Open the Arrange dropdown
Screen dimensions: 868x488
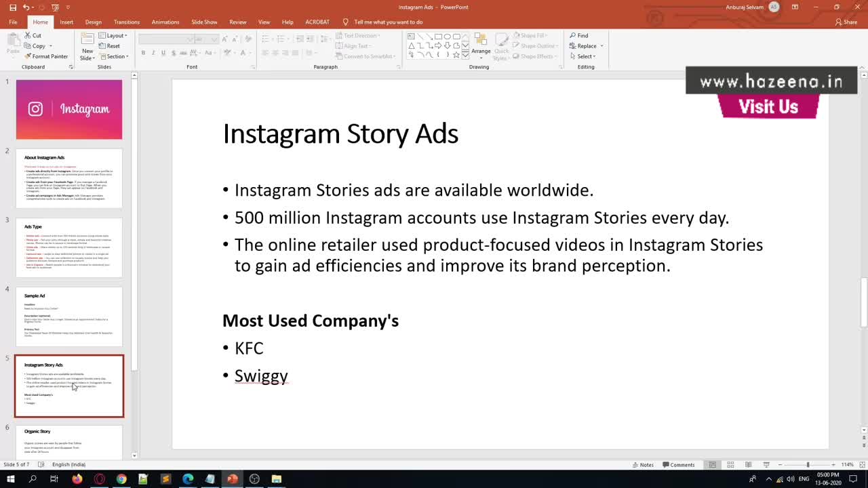(x=481, y=45)
